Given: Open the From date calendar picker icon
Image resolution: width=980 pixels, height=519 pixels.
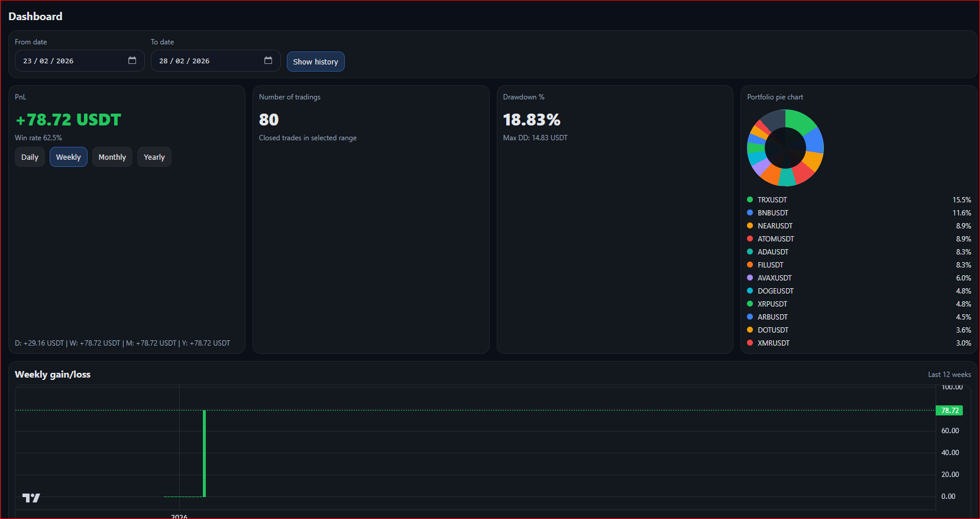Looking at the screenshot, I should (132, 60).
